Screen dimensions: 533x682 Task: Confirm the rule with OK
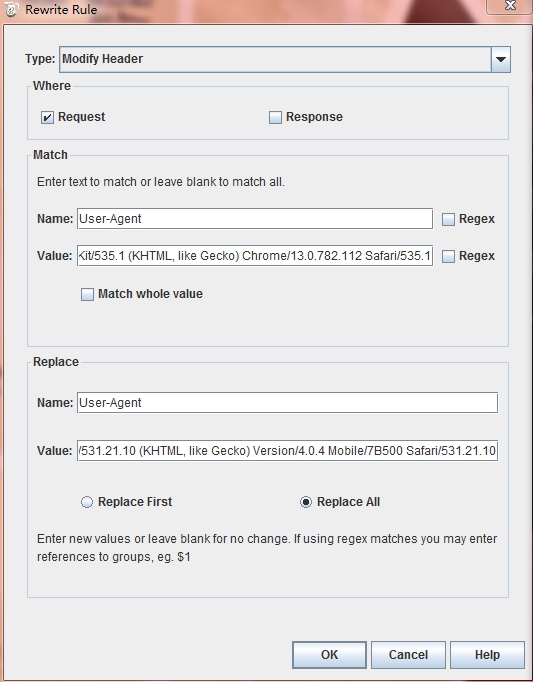[x=329, y=655]
